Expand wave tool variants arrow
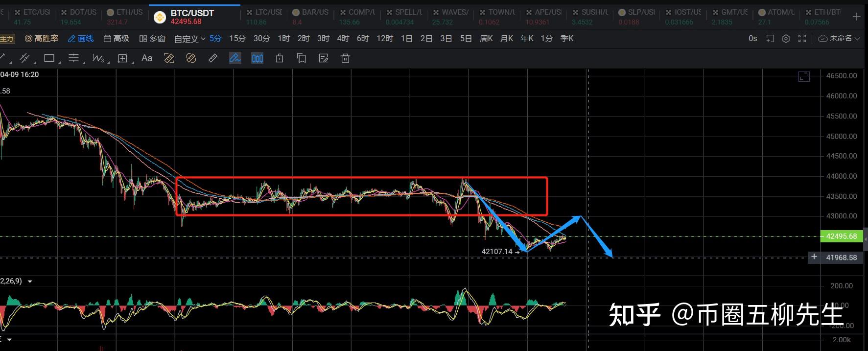The image size is (868, 351). [108, 63]
